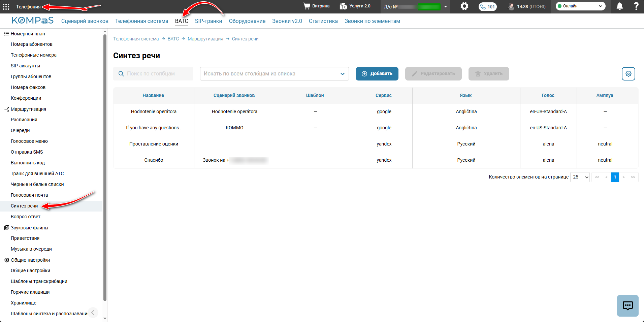Screen dimensions: 644x322
Task: Open table column settings gear button
Action: coord(629,74)
